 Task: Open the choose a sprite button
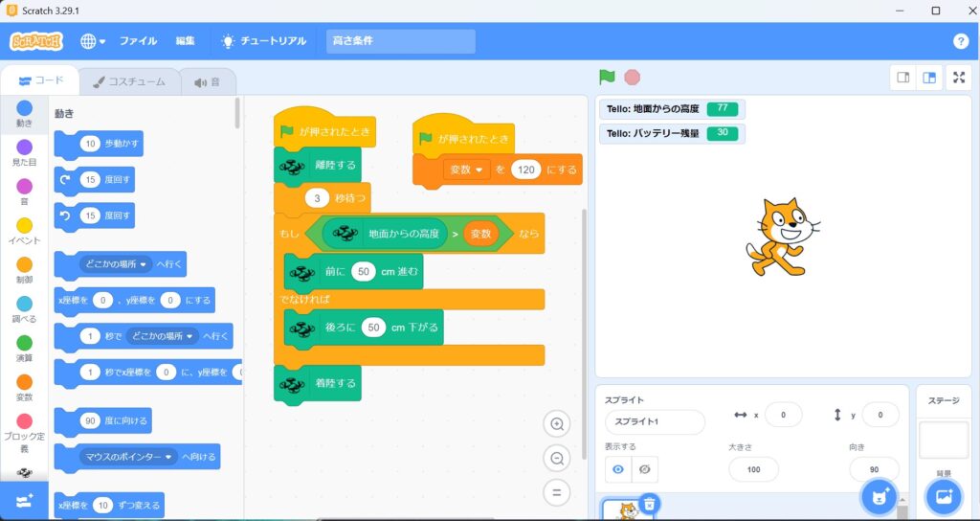pos(880,497)
